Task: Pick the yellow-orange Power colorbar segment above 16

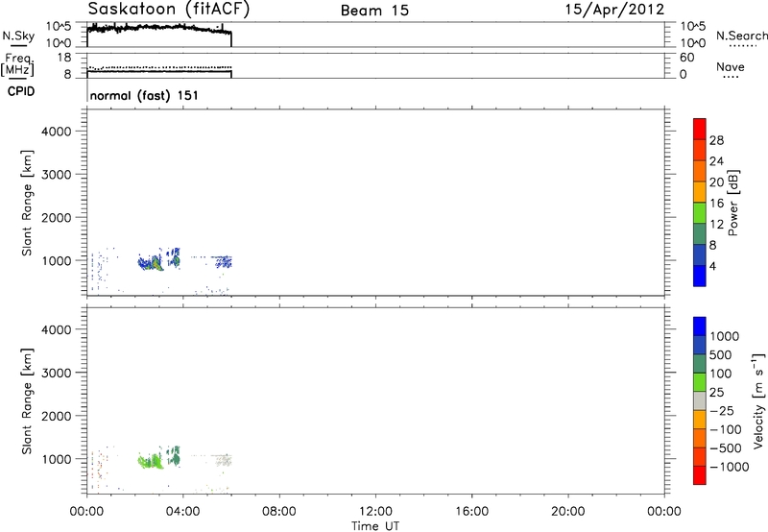Action: (700, 191)
